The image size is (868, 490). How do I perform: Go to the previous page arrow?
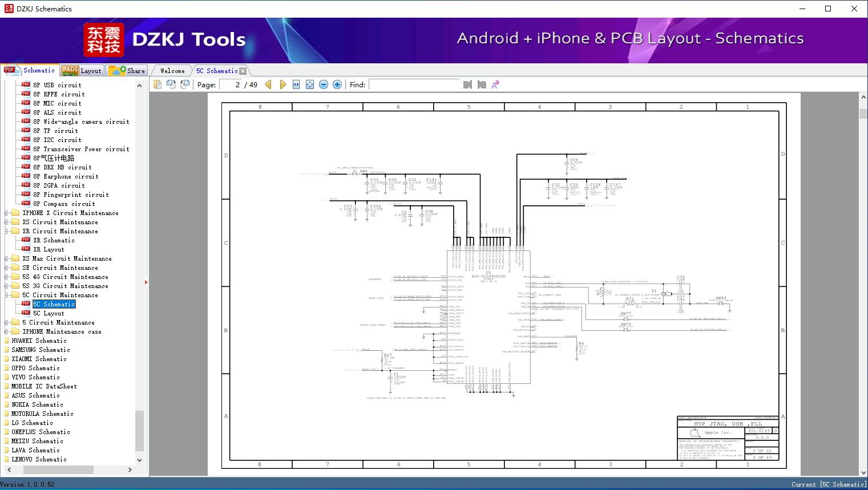coord(268,84)
